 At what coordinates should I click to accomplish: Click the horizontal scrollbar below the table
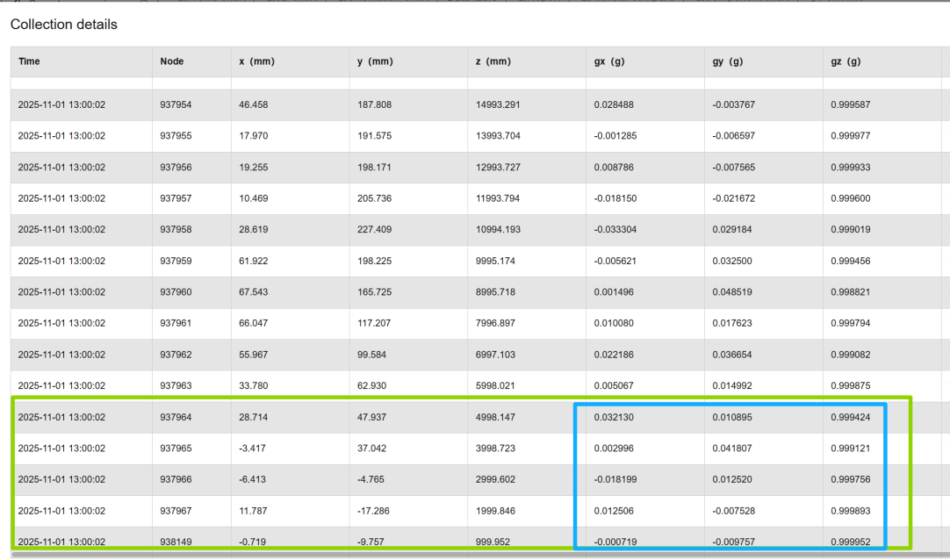click(x=480, y=553)
